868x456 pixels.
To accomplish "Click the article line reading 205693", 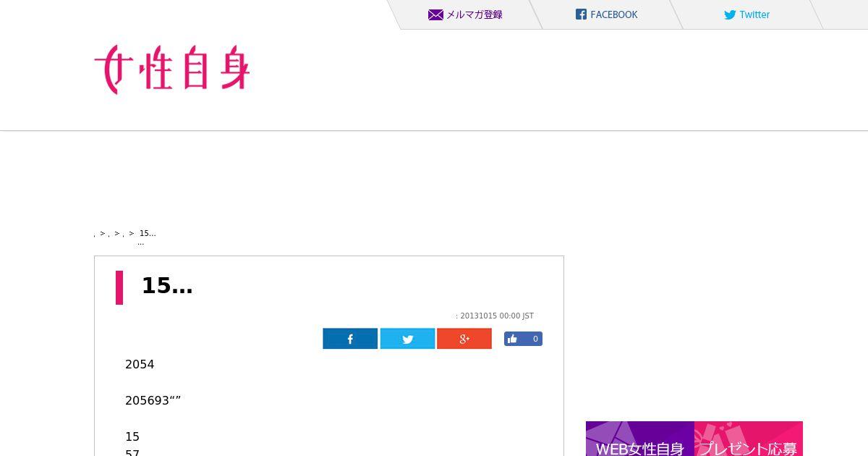I will [153, 401].
